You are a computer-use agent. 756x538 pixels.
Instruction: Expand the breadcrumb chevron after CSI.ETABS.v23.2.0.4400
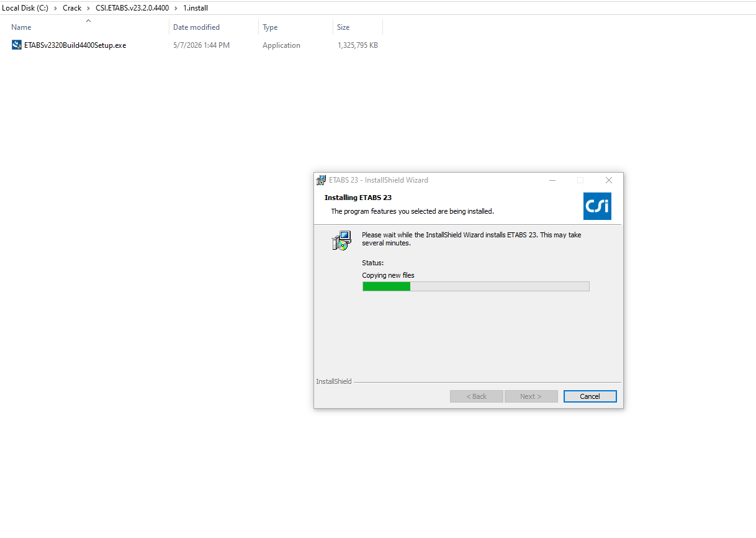click(x=176, y=8)
